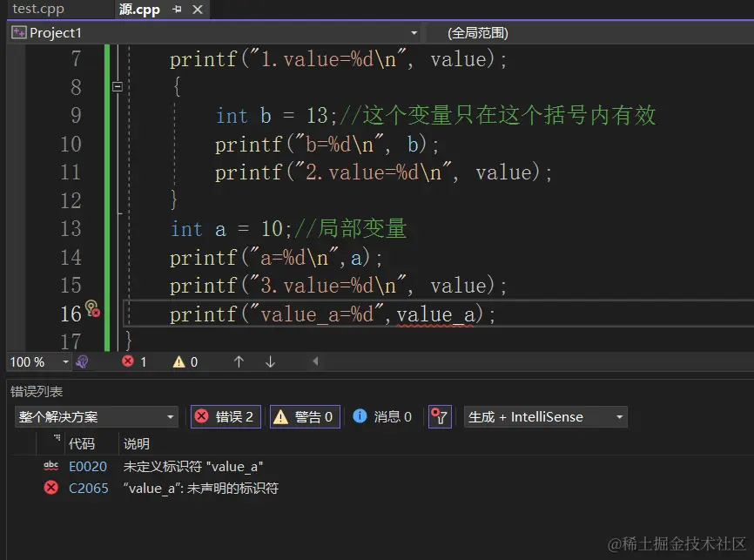Select the E0020 error entry
Screen dimensions: 754x560
pyautogui.click(x=174, y=466)
